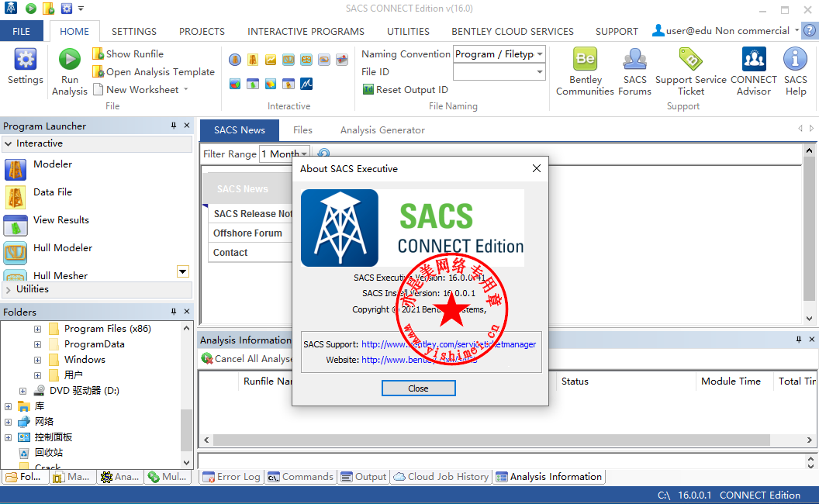
Task: Open SACS Forums
Action: [634, 71]
